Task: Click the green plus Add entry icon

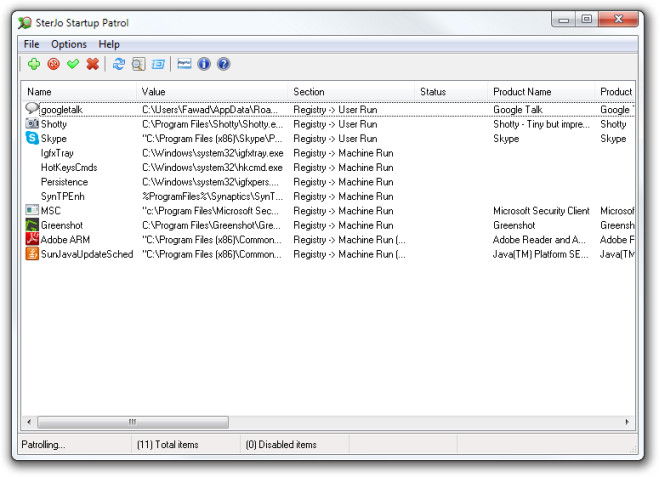Action: (x=34, y=64)
